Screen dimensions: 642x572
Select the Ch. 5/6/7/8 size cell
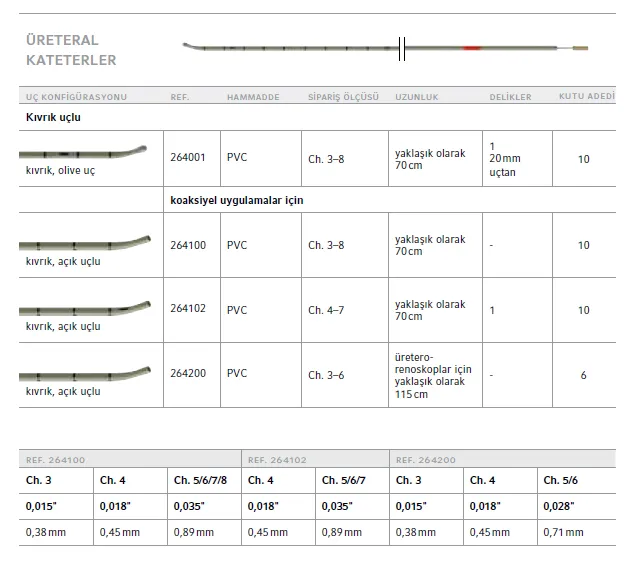(x=199, y=481)
